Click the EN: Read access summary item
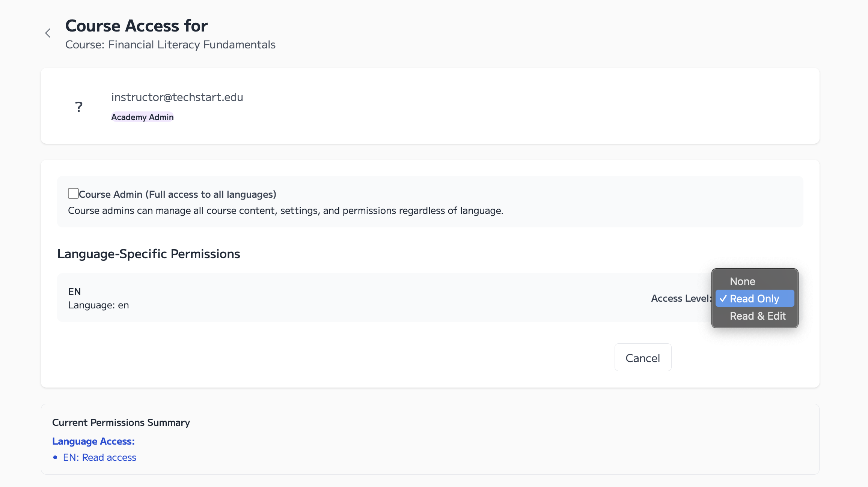868x487 pixels. tap(99, 457)
